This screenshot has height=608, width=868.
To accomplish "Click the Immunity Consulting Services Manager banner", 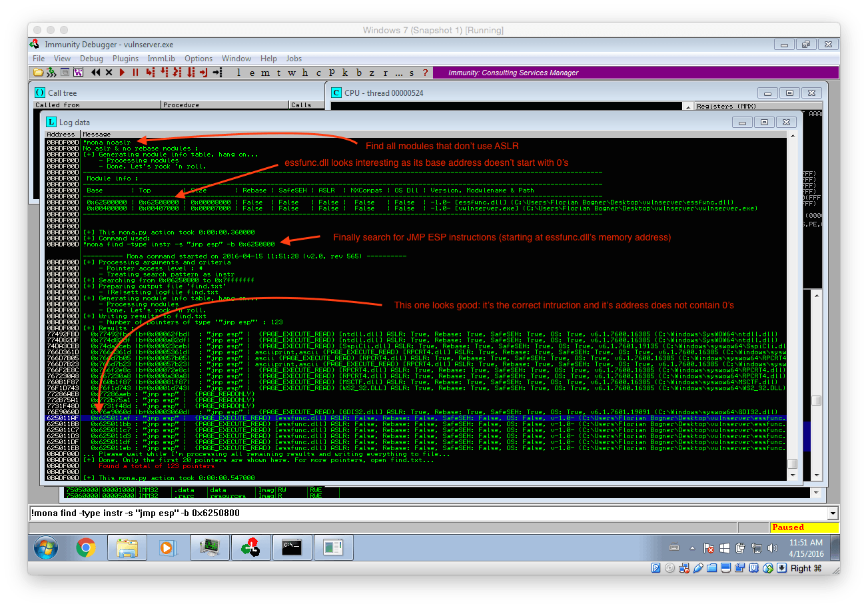I will coord(635,73).
